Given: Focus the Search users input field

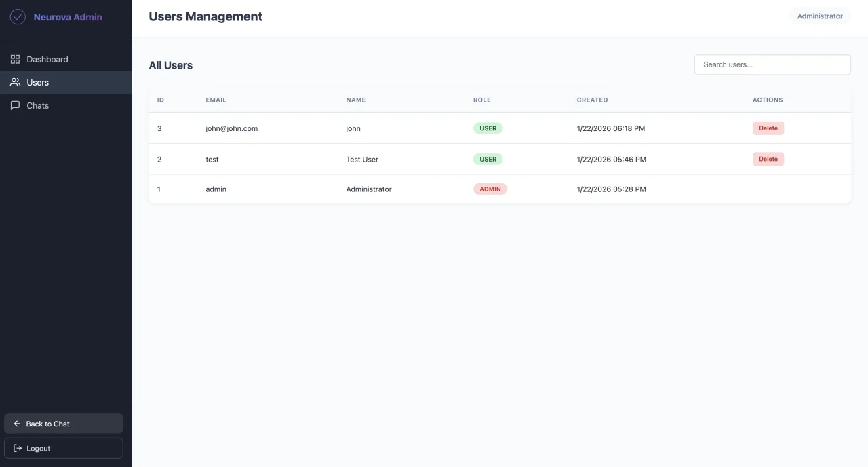Looking at the screenshot, I should click(772, 64).
